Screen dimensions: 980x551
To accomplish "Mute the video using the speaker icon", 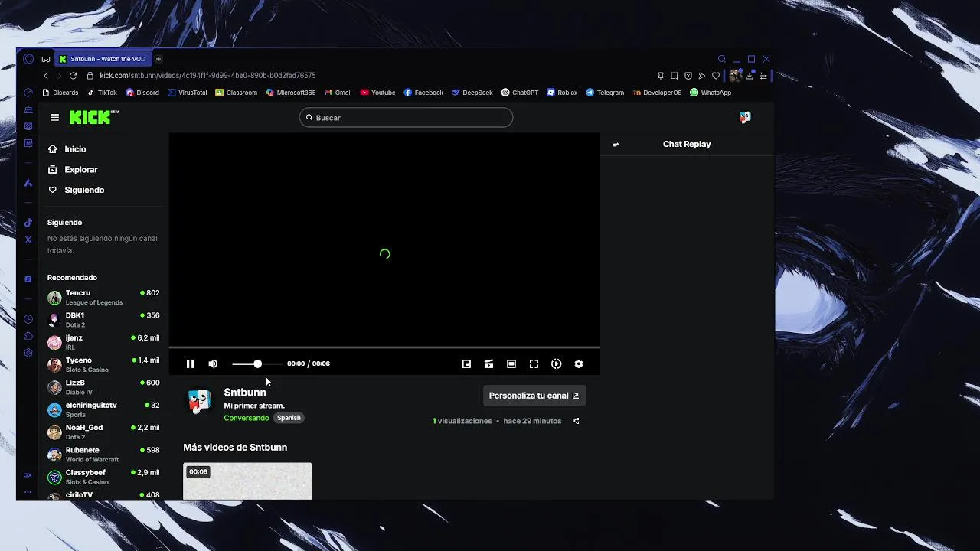I will pos(213,364).
